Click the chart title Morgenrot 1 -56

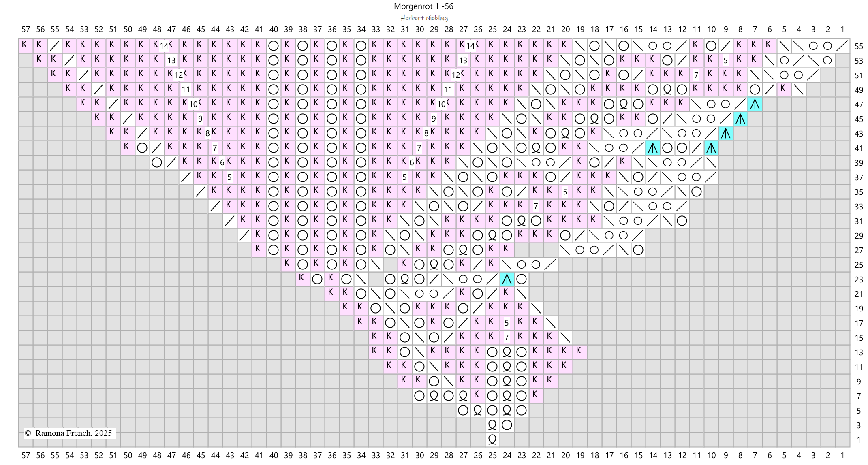pyautogui.click(x=423, y=6)
